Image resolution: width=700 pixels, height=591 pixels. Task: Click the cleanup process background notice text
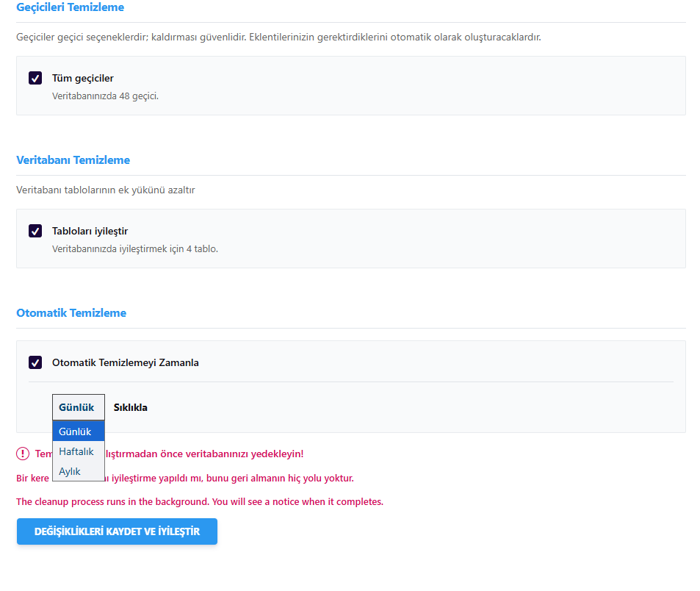(199, 502)
